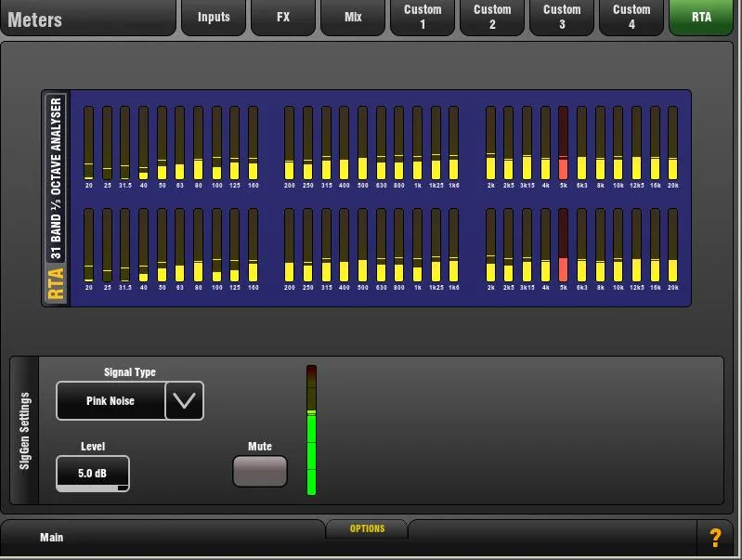Image resolution: width=742 pixels, height=560 pixels.
Task: Click the active RTA tab
Action: (701, 17)
